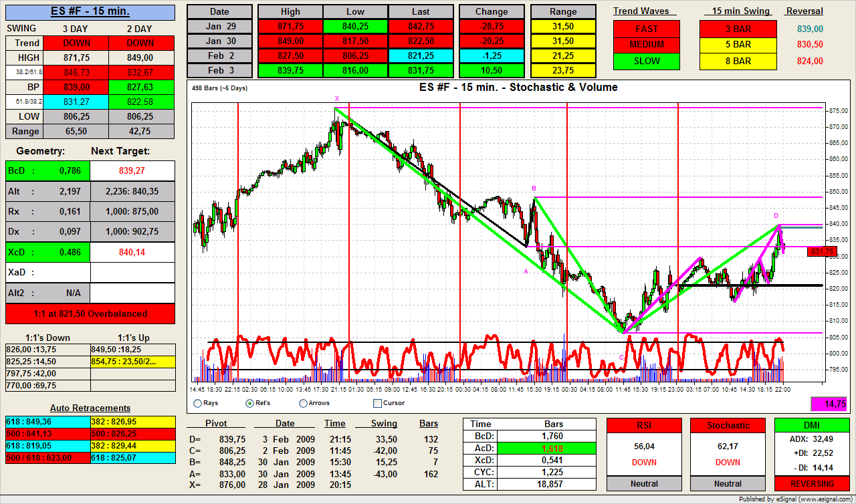This screenshot has width=856, height=504.
Task: Click the RSI value 56,04
Action: (x=644, y=446)
